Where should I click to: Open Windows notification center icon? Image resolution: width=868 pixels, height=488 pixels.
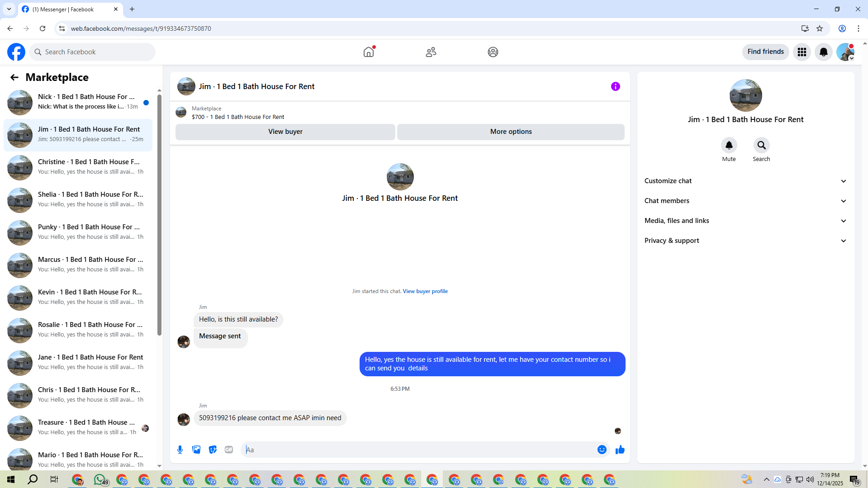point(854,479)
